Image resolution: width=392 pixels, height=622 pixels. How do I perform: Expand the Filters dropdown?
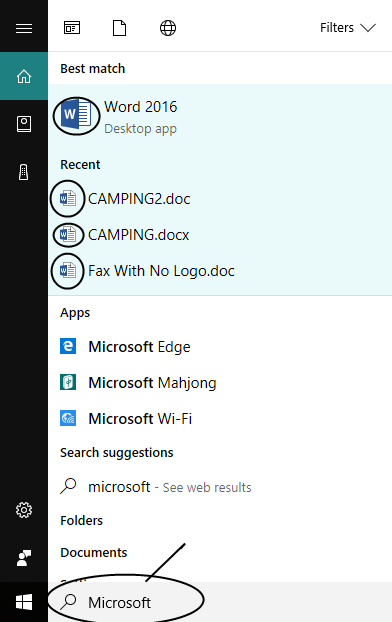348,28
